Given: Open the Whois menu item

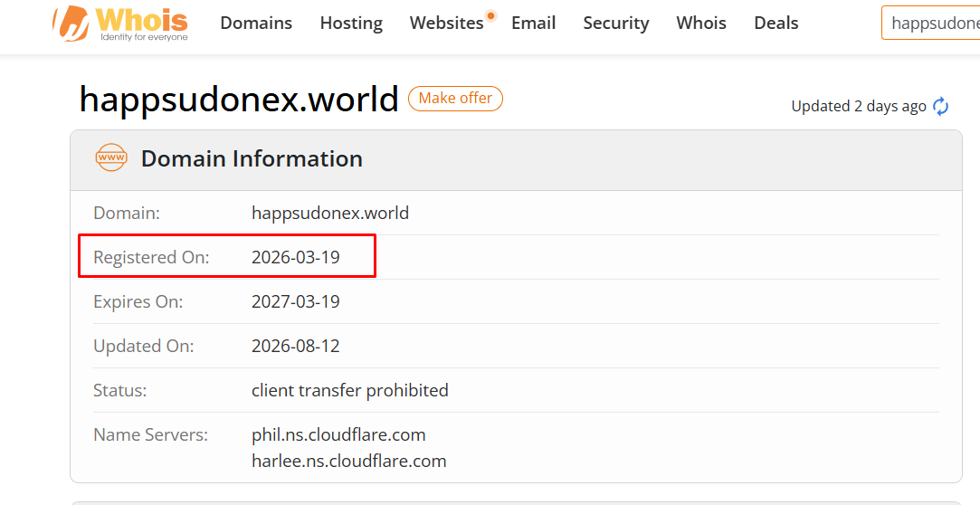Looking at the screenshot, I should click(x=701, y=24).
